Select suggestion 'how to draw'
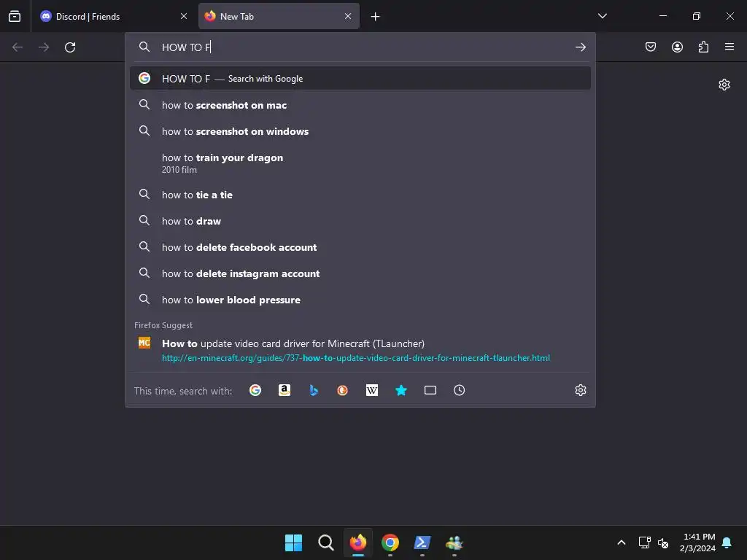This screenshot has width=747, height=560. pos(360,220)
